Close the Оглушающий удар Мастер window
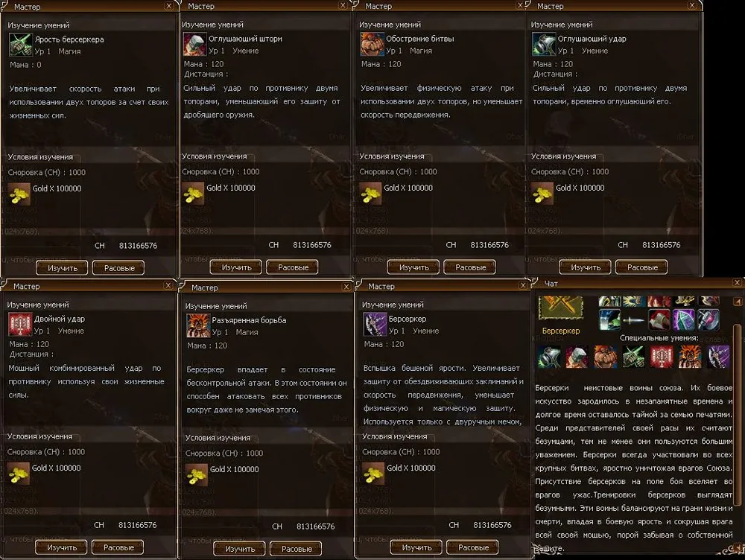Viewport: 745px width, 560px height. (x=692, y=6)
